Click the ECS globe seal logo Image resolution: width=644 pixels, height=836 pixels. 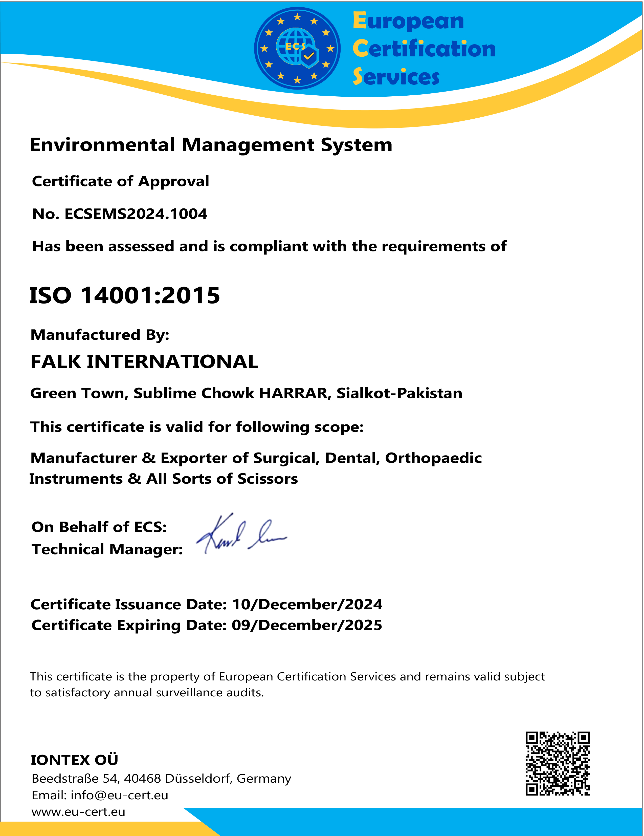[x=297, y=48]
